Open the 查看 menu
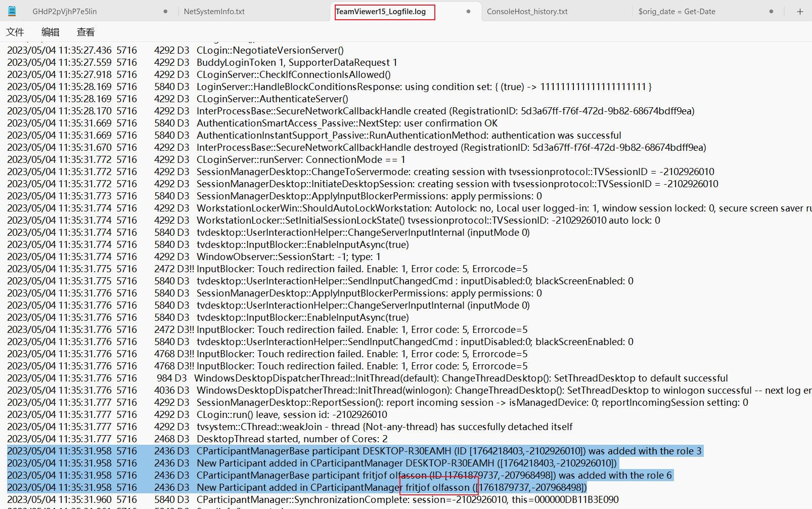Screen dimensions: 812x509 coord(86,32)
